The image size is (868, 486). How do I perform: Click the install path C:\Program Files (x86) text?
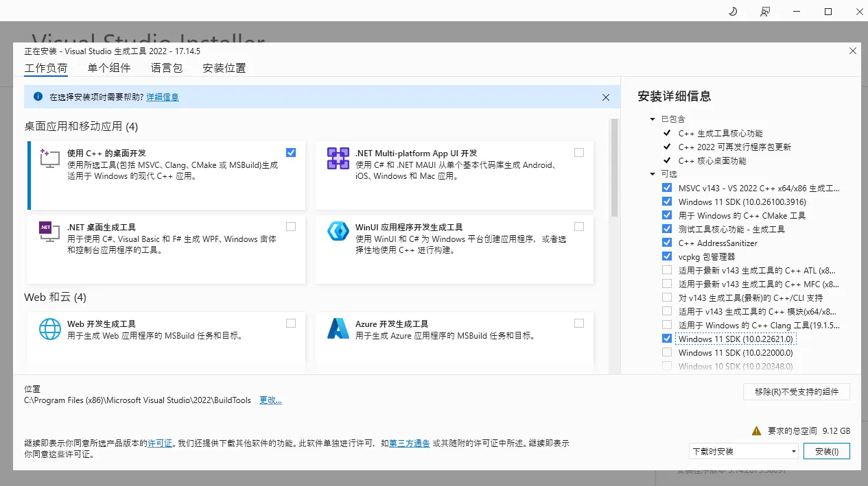pos(137,400)
